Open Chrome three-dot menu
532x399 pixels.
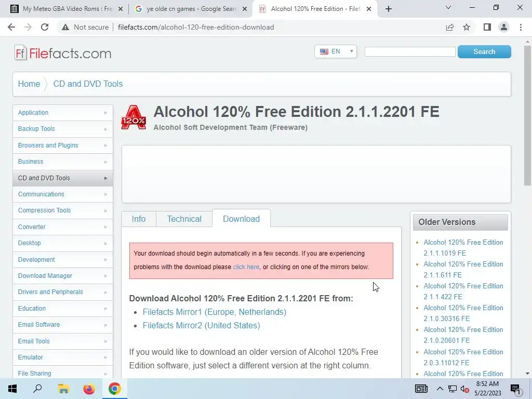click(x=521, y=27)
